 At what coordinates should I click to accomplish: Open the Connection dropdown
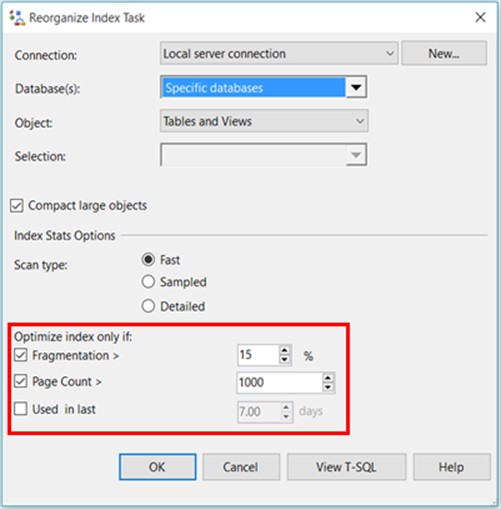279,53
